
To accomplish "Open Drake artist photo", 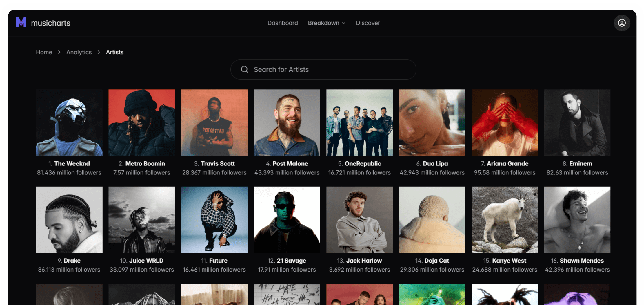I will tap(69, 220).
